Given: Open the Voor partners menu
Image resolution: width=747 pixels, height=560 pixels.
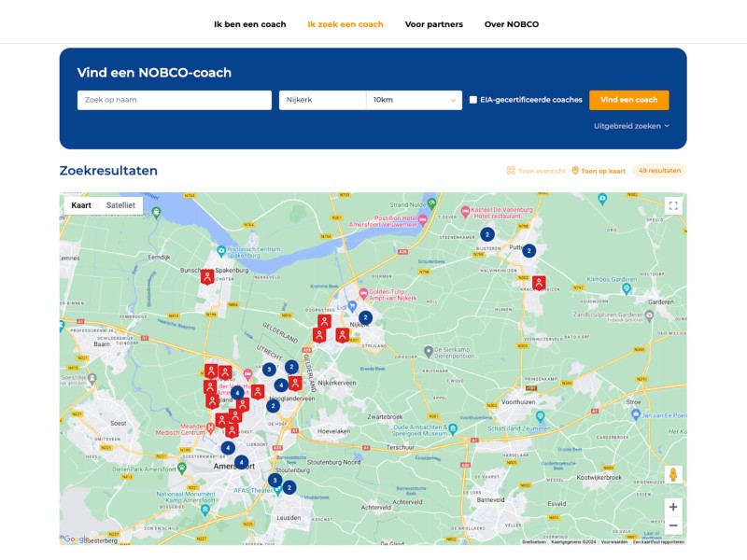Looking at the screenshot, I should point(433,24).
